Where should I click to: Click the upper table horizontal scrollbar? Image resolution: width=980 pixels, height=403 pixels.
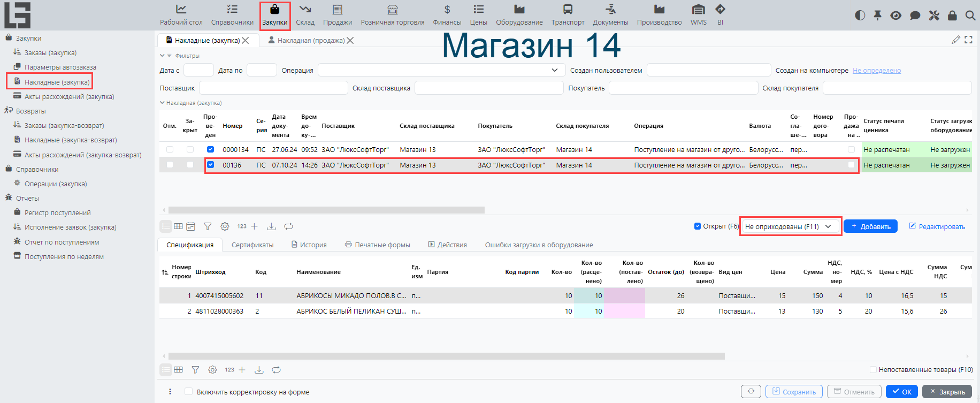click(326, 210)
